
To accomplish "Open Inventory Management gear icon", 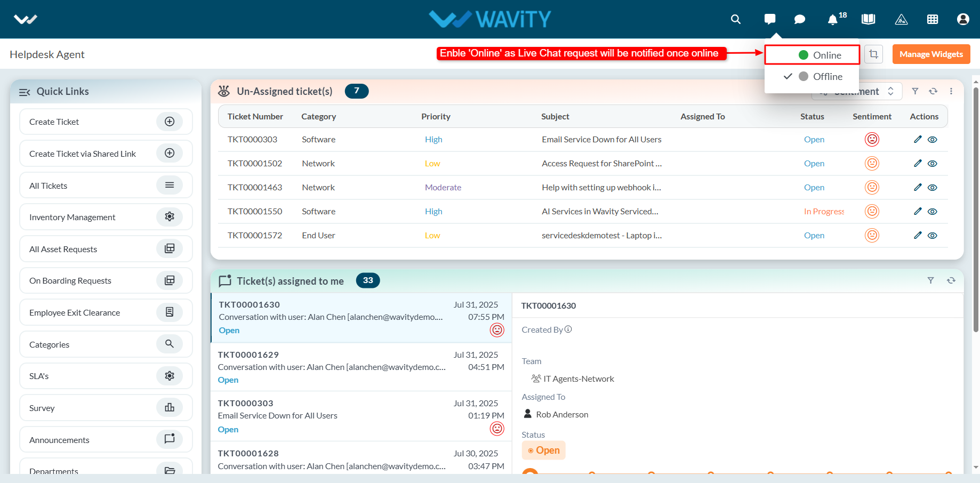I will click(170, 216).
